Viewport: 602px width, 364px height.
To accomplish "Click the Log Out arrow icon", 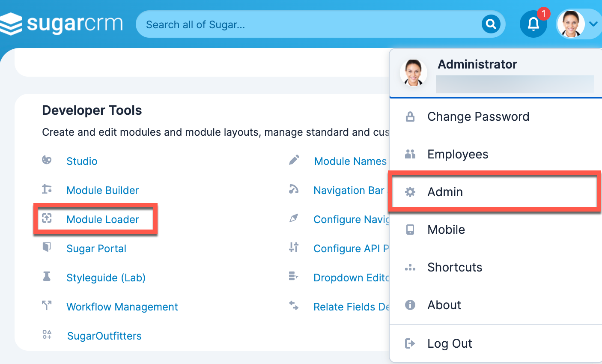I will [410, 343].
